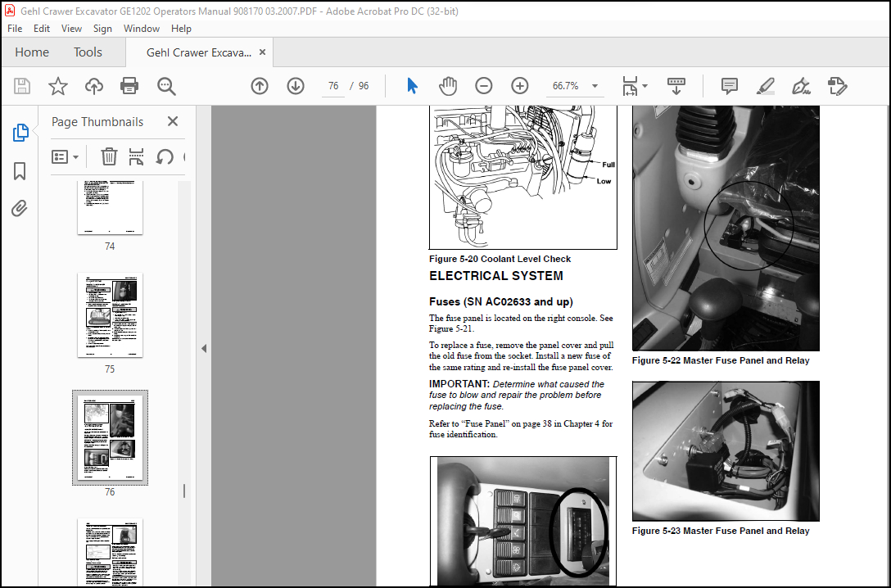Image resolution: width=891 pixels, height=588 pixels.
Task: Click the page number input field
Action: 333,86
